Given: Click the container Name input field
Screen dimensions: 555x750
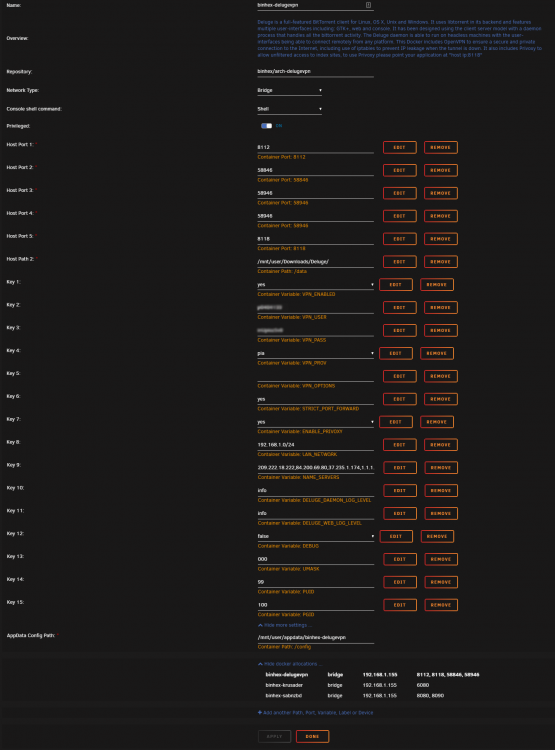Looking at the screenshot, I should [315, 5].
